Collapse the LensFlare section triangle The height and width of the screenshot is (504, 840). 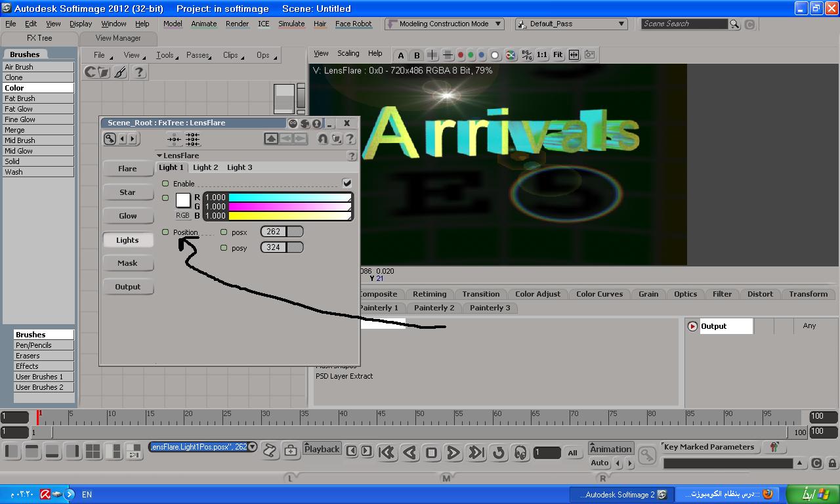point(159,156)
